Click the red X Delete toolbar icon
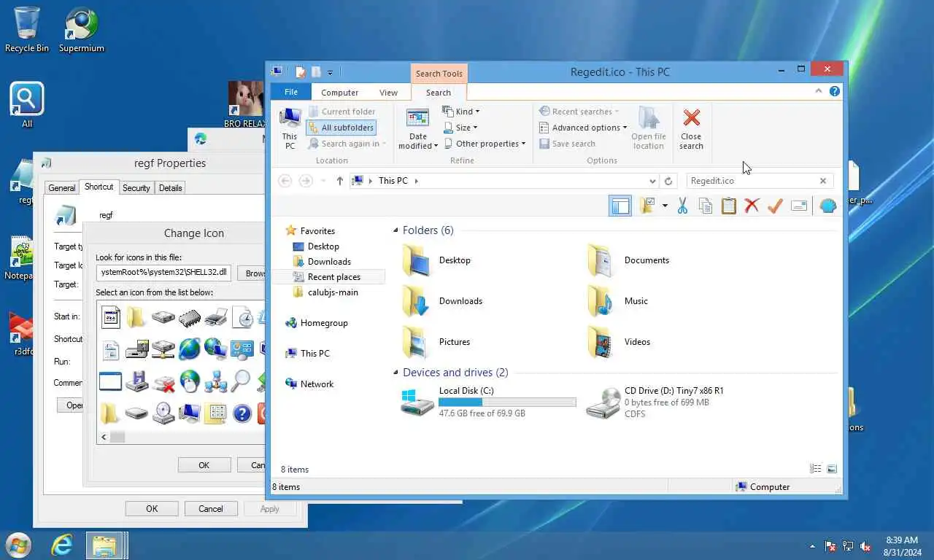Screen dimensions: 934x560 [x=752, y=206]
